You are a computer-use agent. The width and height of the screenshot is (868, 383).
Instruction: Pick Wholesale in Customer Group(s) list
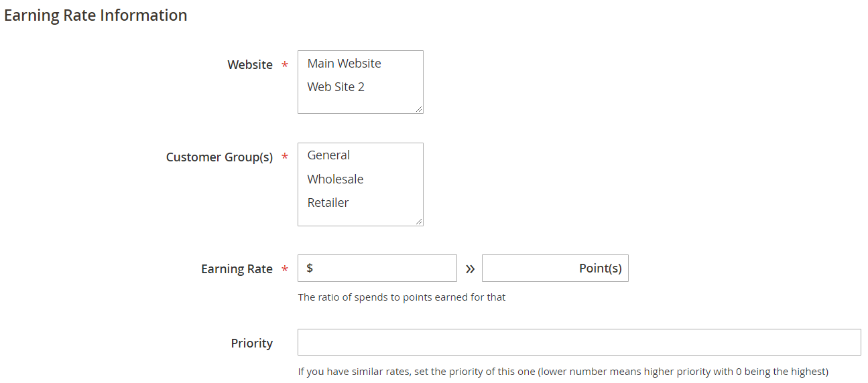tap(335, 179)
